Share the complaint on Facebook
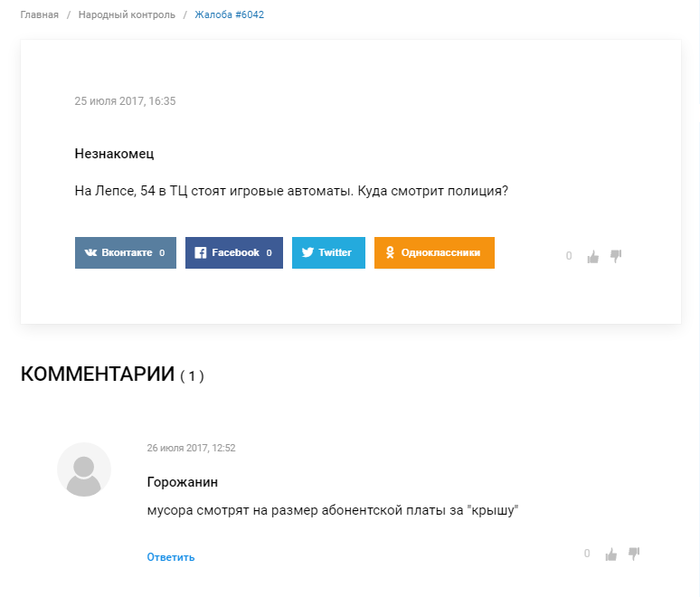This screenshot has width=700, height=597. [x=234, y=253]
